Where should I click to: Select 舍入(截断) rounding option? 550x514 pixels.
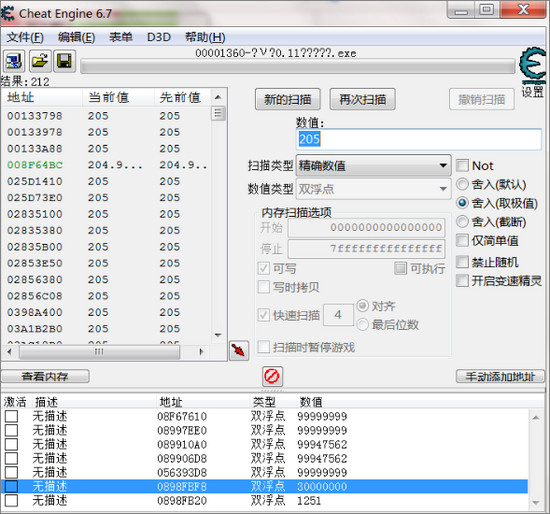(x=462, y=221)
